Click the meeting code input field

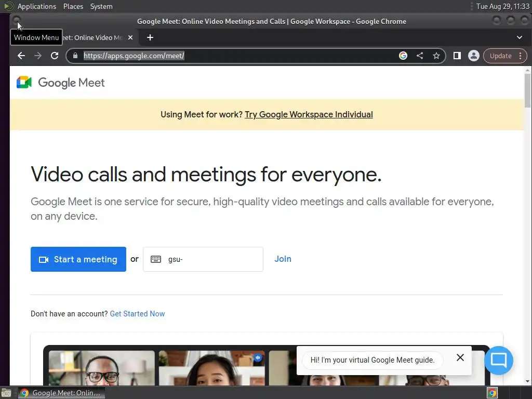pyautogui.click(x=203, y=259)
